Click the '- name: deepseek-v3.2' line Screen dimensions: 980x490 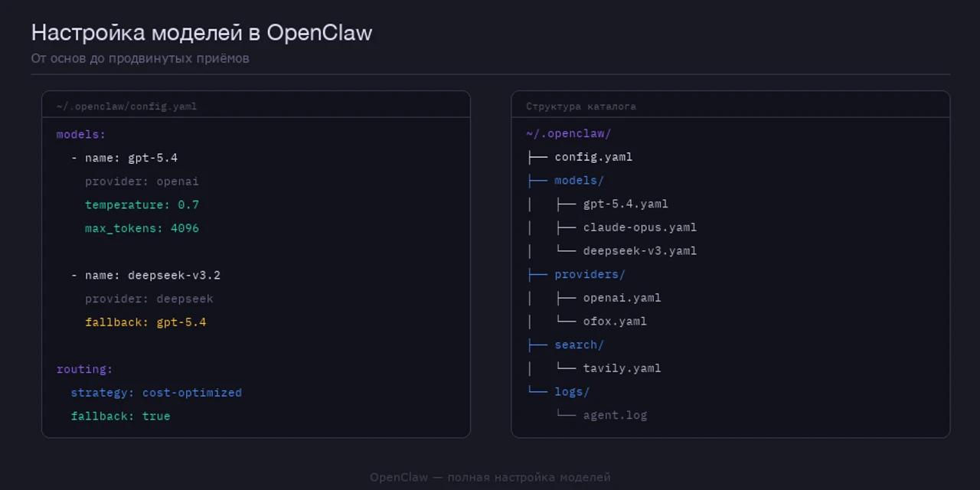click(145, 275)
